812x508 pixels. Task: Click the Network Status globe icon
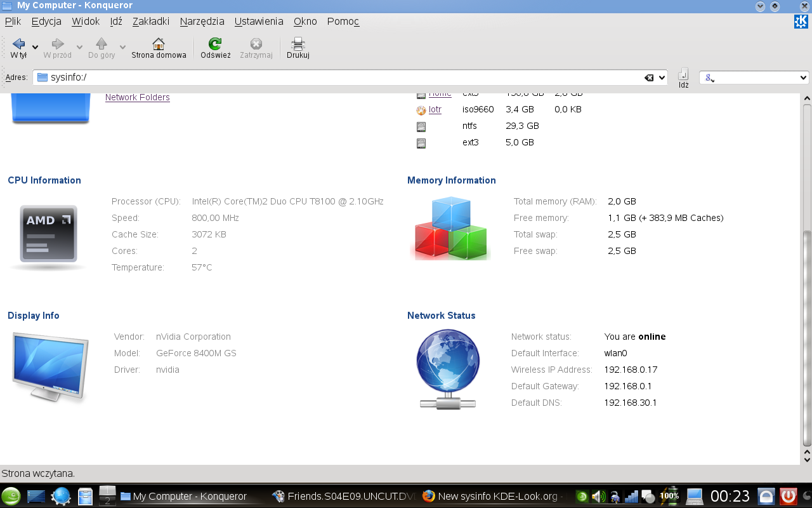pyautogui.click(x=448, y=368)
